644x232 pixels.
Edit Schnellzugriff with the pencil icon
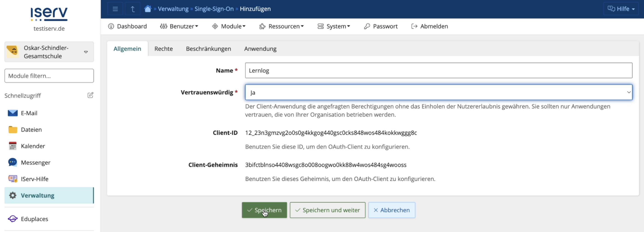click(90, 95)
